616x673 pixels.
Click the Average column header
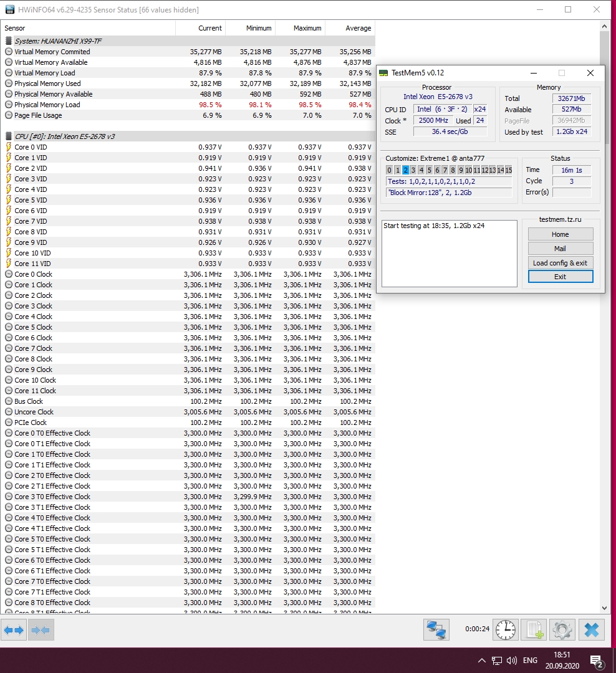[x=350, y=28]
